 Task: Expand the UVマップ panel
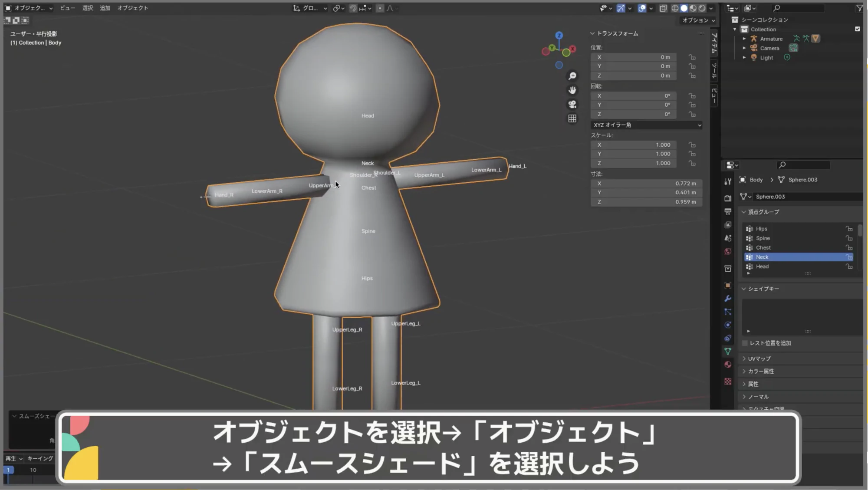pos(759,358)
